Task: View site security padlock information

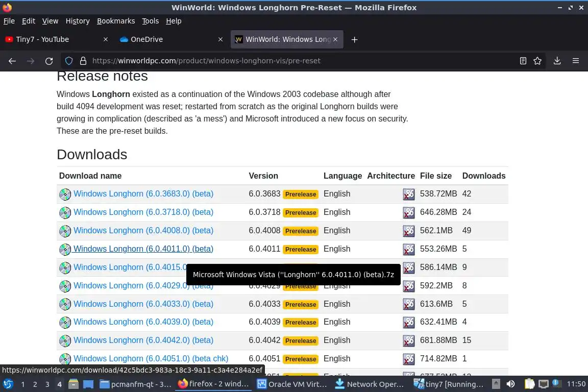Action: tap(83, 61)
